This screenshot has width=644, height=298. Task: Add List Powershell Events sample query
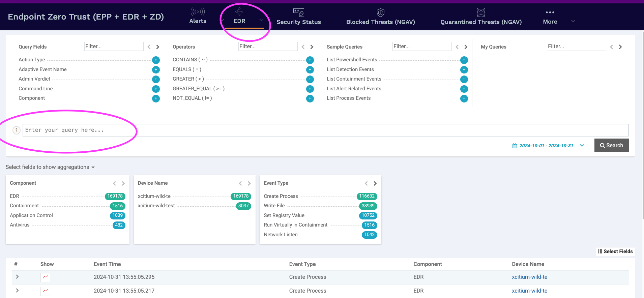click(x=464, y=60)
